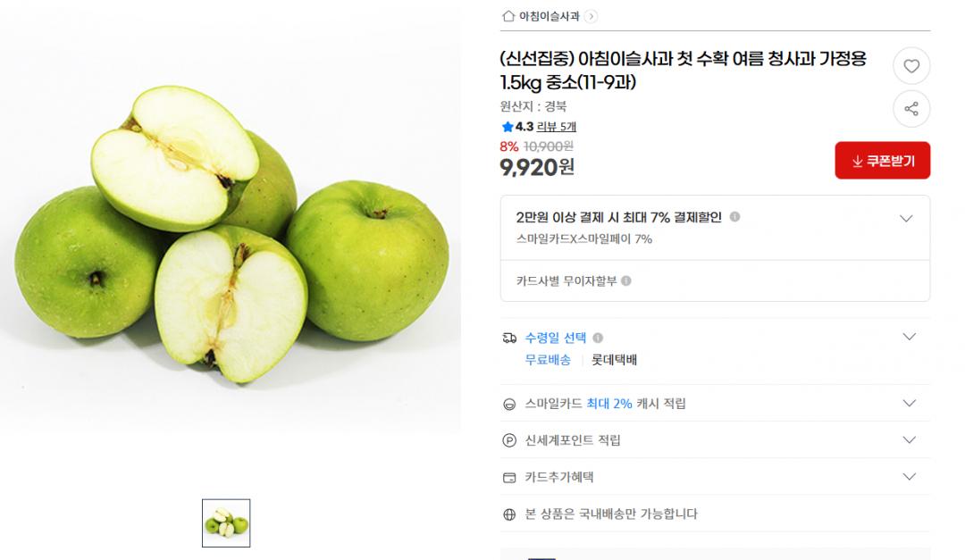Viewport: 965px width, 560px height.
Task: Expand the 수령일 선택 chevron
Action: (x=909, y=337)
